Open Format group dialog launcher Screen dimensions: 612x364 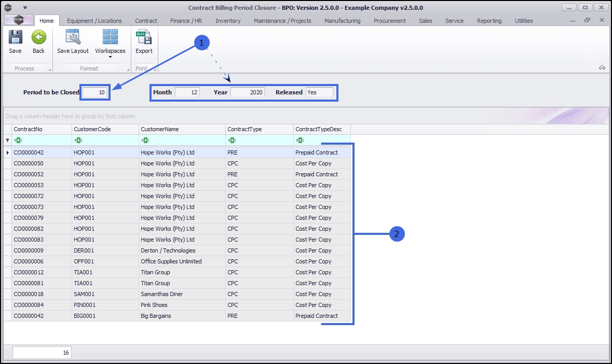(128, 70)
